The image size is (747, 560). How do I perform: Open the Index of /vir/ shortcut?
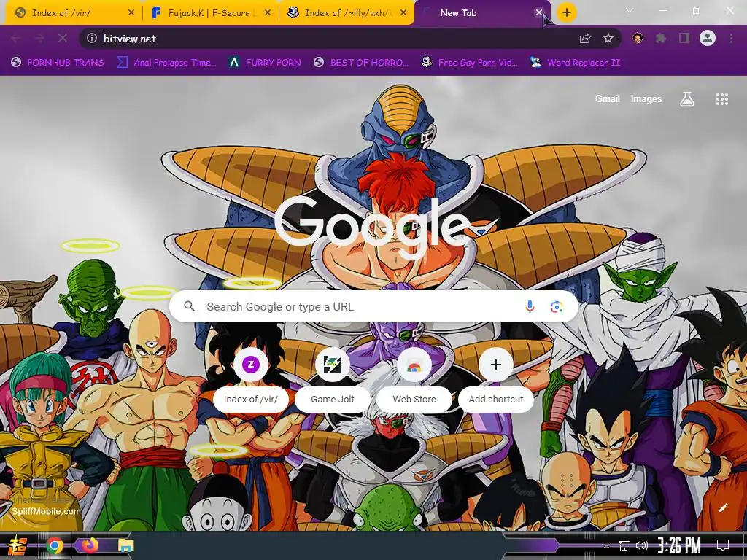[x=251, y=381]
